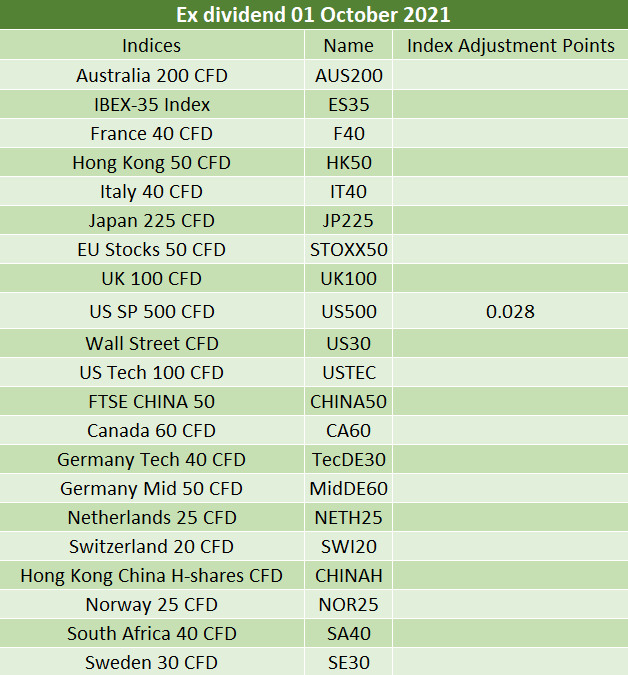Viewport: 628px width, 675px height.
Task: Select the Australia 200 CFD cell
Action: (x=152, y=75)
